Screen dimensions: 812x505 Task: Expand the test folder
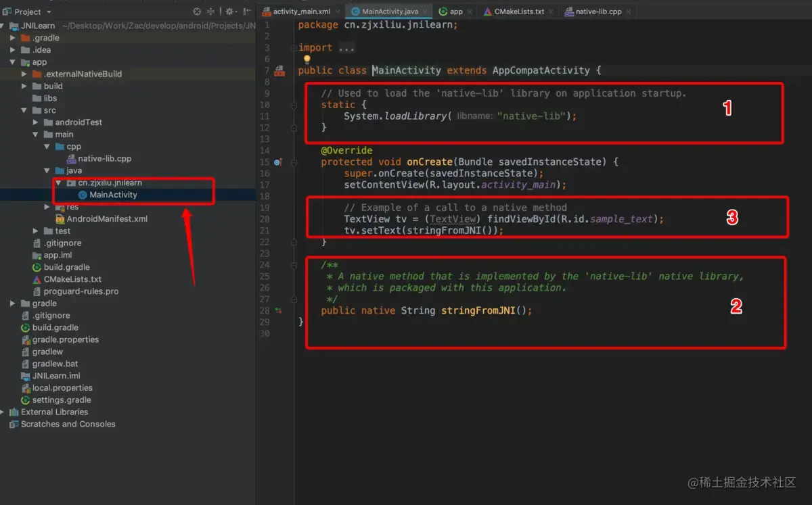(x=37, y=231)
